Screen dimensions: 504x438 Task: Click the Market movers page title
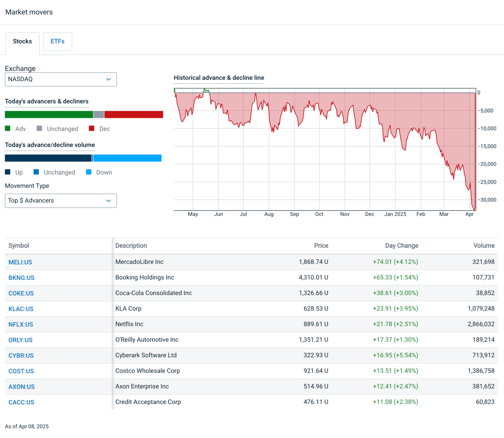(29, 12)
